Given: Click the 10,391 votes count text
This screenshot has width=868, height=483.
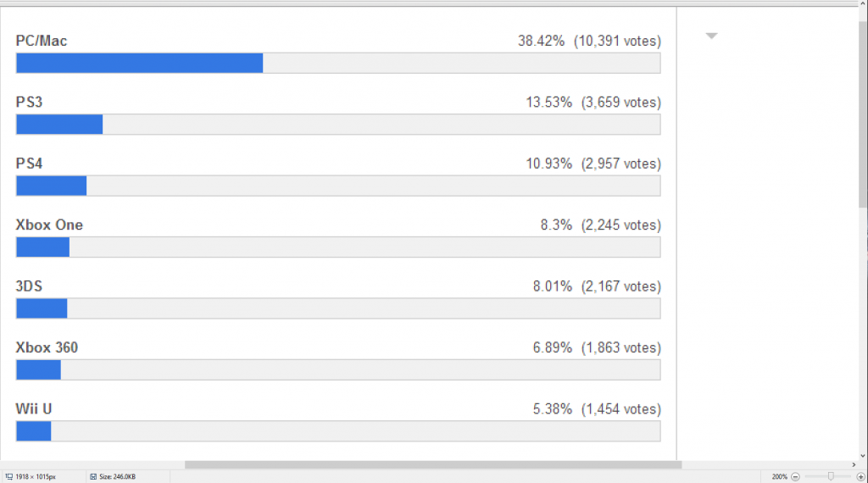Looking at the screenshot, I should [x=617, y=41].
